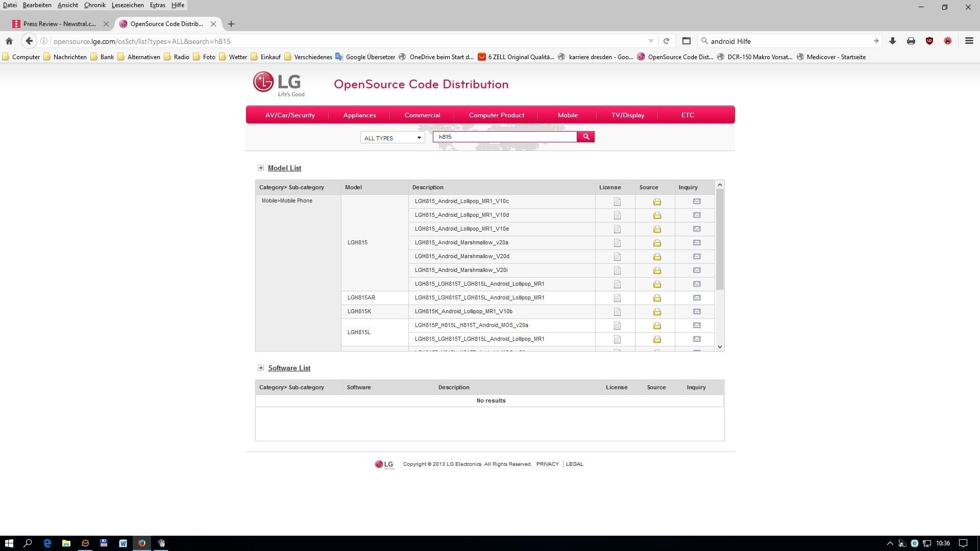
Task: Send inquiry for LGH815_Android_Marshmallow_V20d
Action: click(x=697, y=257)
